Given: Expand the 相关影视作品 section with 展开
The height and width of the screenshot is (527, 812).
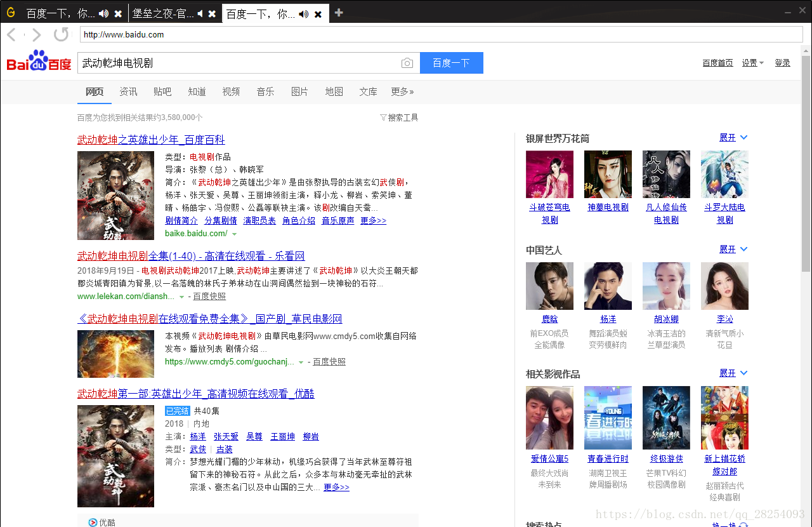Looking at the screenshot, I should (x=733, y=373).
